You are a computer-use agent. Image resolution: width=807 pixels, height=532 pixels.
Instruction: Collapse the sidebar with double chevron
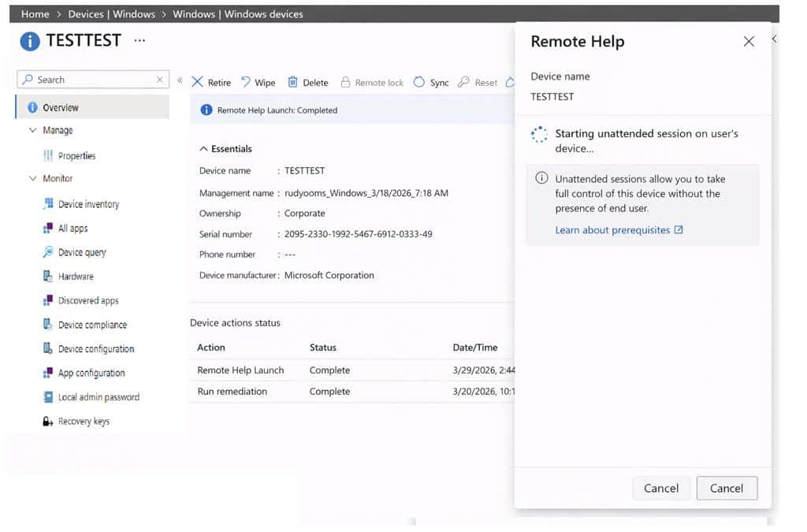(180, 80)
